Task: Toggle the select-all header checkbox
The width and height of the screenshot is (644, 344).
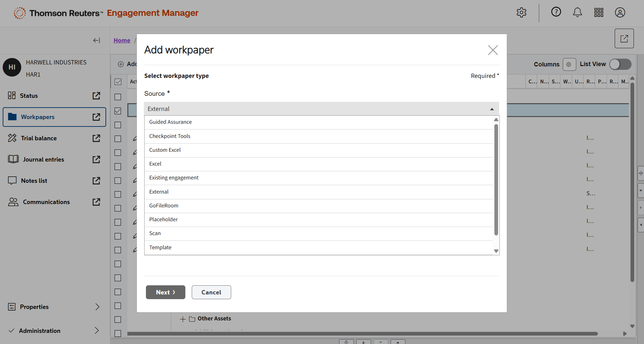Action: click(x=118, y=82)
